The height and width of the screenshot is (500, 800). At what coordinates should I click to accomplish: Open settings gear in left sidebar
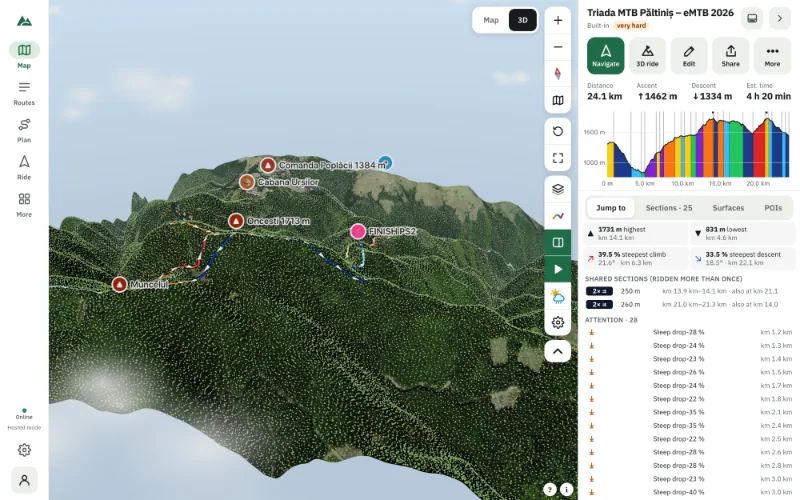click(24, 450)
